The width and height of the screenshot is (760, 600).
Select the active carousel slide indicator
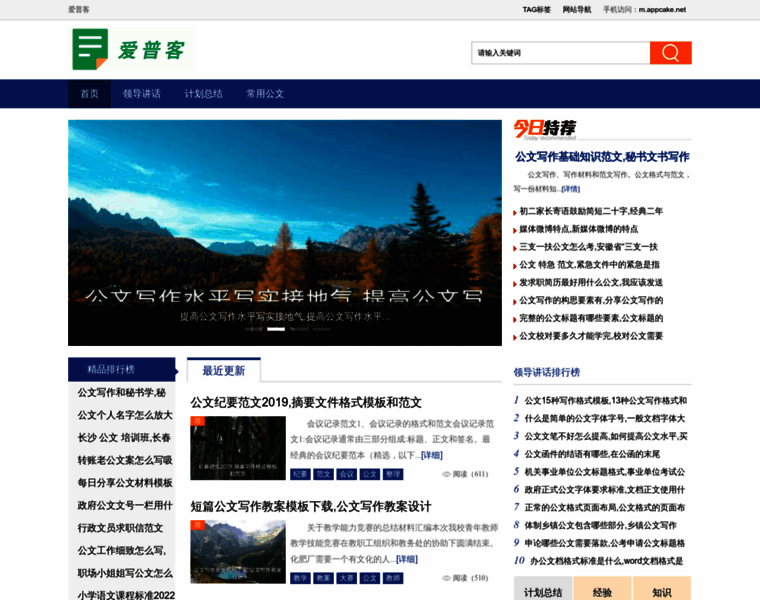(x=276, y=328)
